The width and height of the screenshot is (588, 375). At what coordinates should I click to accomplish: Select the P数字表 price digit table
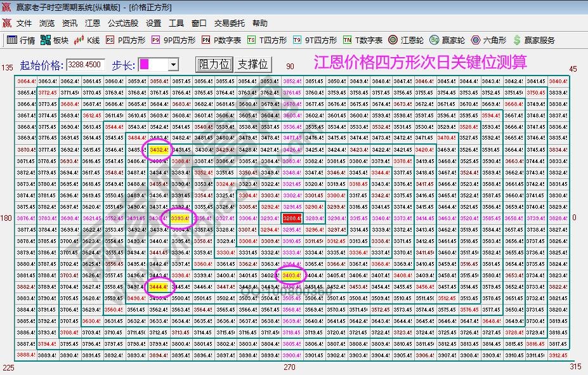pyautogui.click(x=222, y=40)
